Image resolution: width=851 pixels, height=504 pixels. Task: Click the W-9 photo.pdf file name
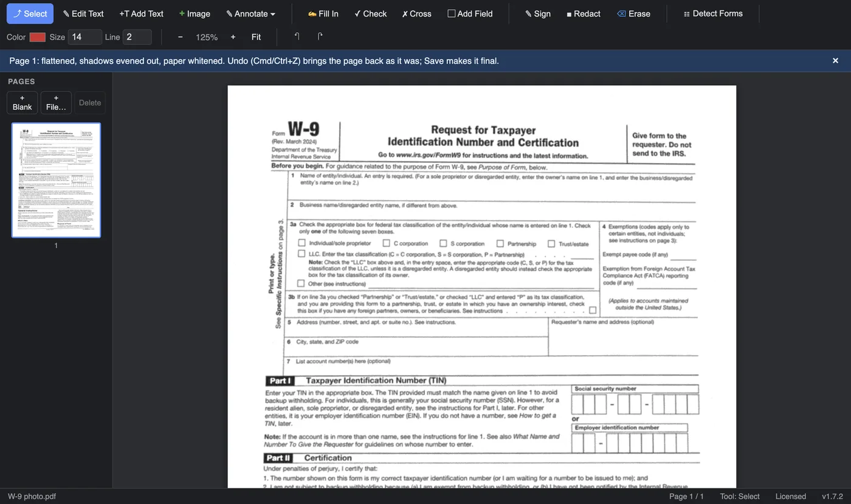tap(32, 496)
